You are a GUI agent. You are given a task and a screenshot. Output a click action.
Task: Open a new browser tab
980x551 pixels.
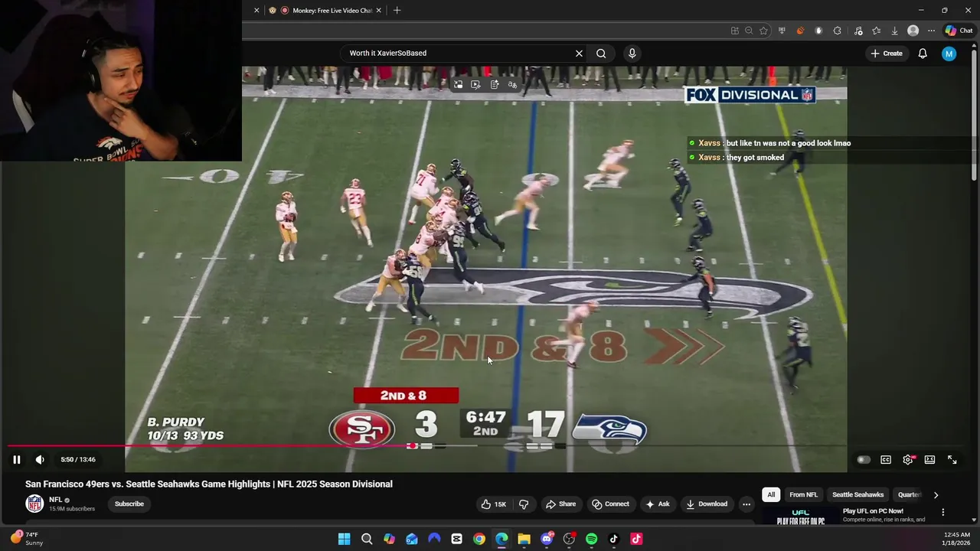pos(397,11)
